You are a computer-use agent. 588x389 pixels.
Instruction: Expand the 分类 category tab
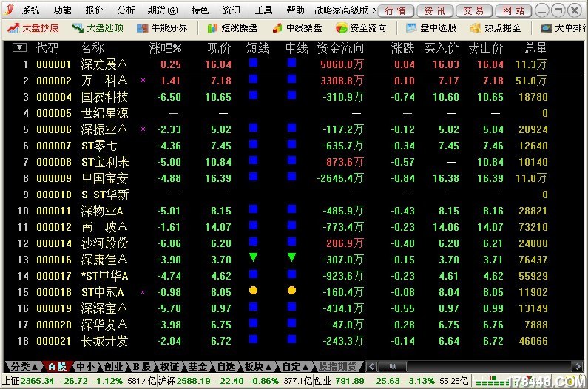(24, 366)
